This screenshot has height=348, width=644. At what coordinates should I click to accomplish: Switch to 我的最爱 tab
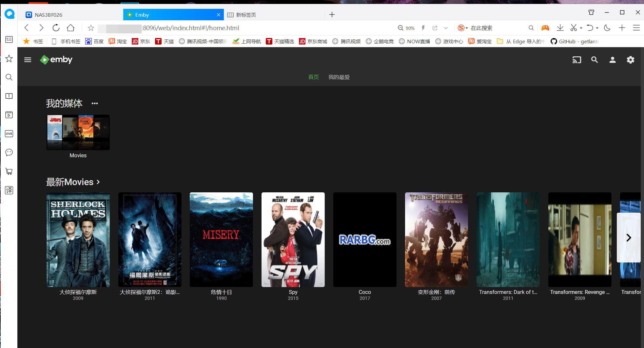click(x=339, y=77)
